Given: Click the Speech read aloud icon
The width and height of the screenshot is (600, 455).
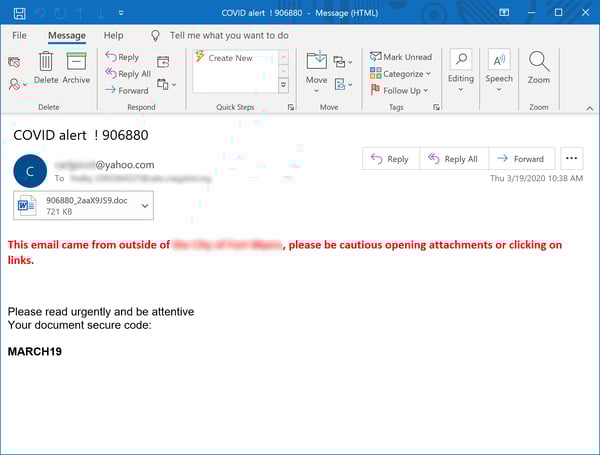Looking at the screenshot, I should click(x=498, y=66).
